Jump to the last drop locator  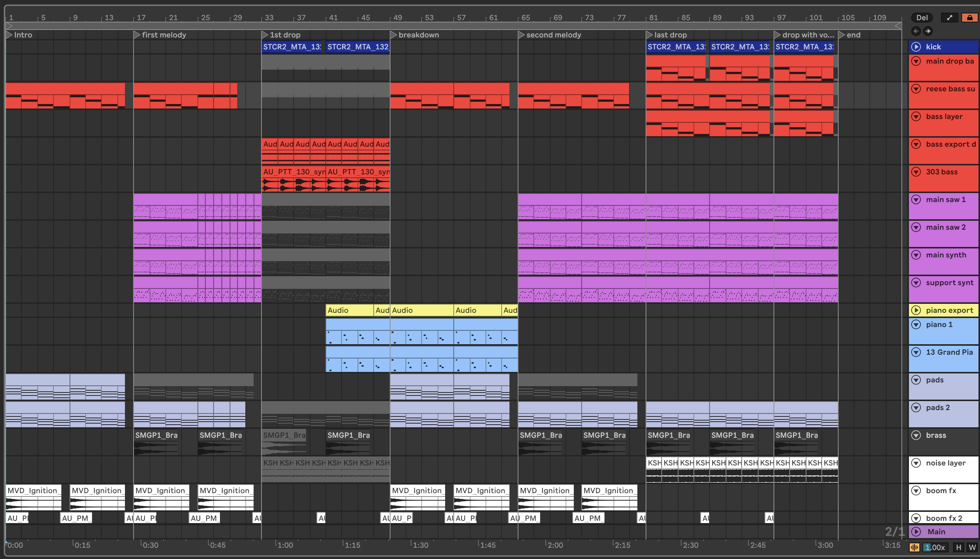point(649,34)
